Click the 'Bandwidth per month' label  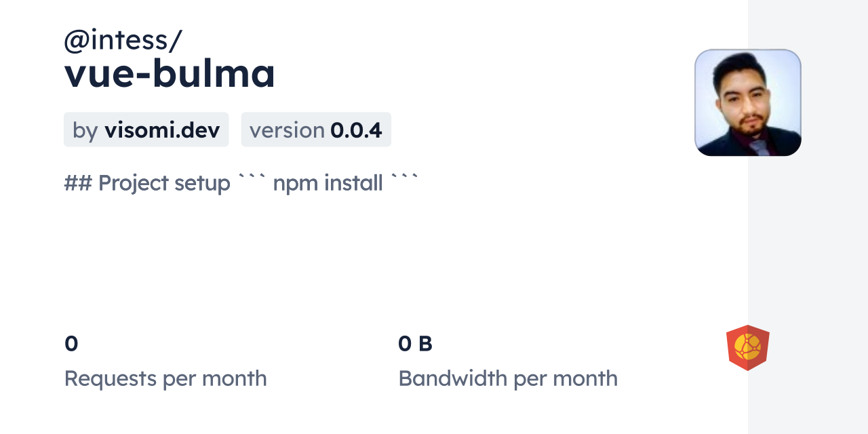click(508, 378)
